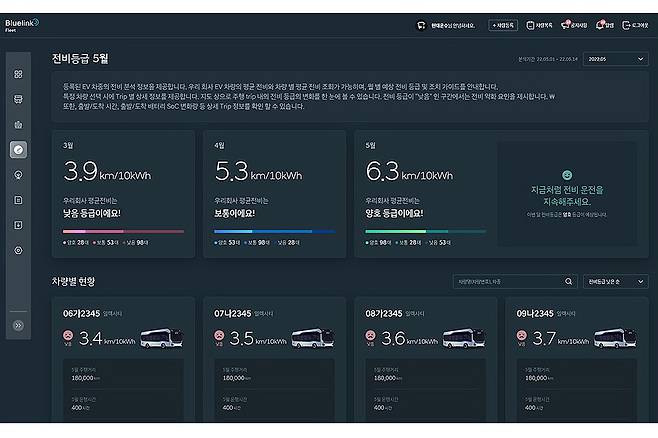
Task: Click the 5월 6.3 km/10kWh summary card
Action: click(x=421, y=194)
